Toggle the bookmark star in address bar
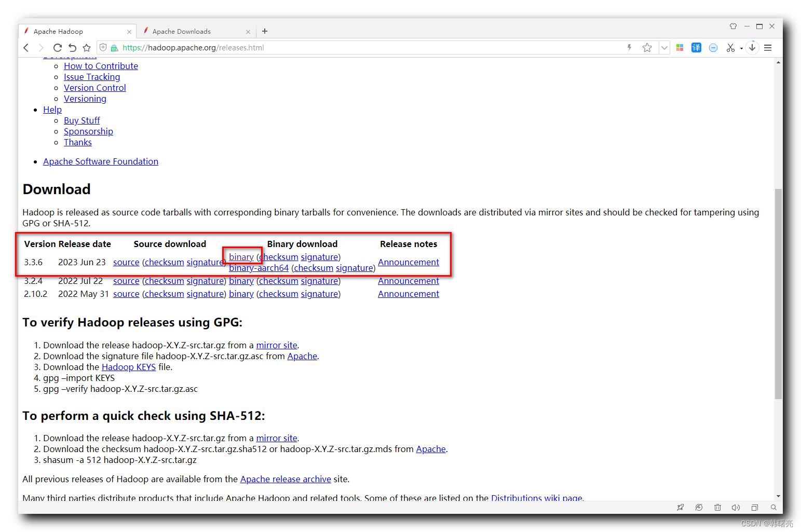This screenshot has height=532, width=801. coord(647,47)
